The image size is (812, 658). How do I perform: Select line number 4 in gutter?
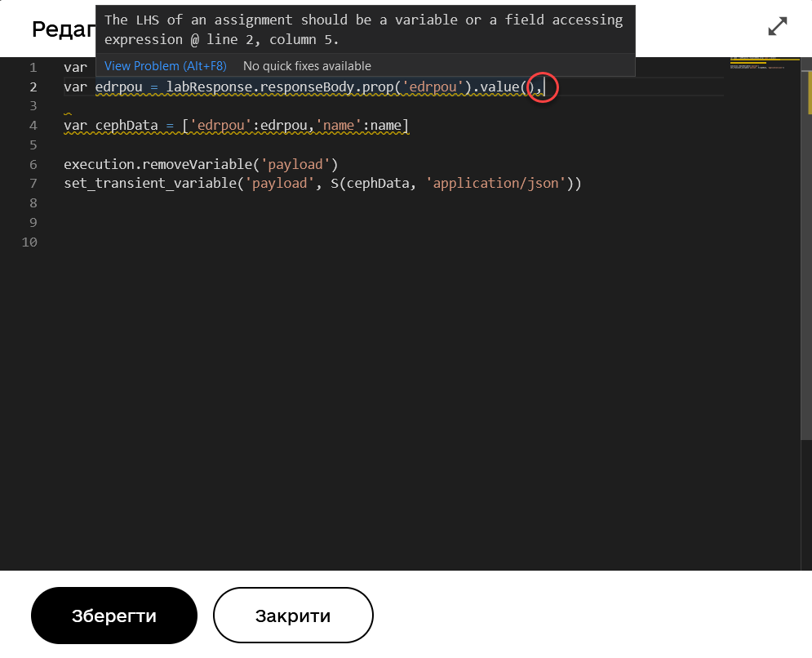[x=33, y=126]
